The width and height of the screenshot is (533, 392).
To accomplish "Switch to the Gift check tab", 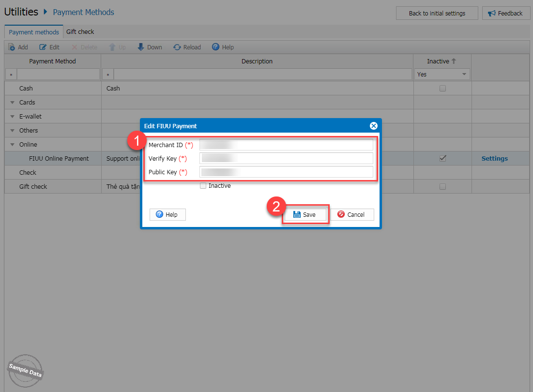I will [80, 32].
